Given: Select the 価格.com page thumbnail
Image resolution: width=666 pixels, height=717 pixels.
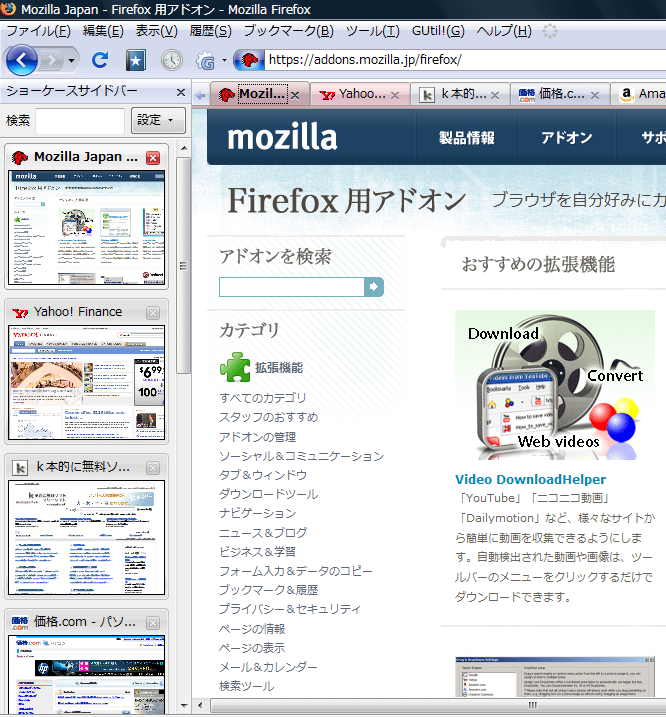Looking at the screenshot, I should click(x=86, y=675).
